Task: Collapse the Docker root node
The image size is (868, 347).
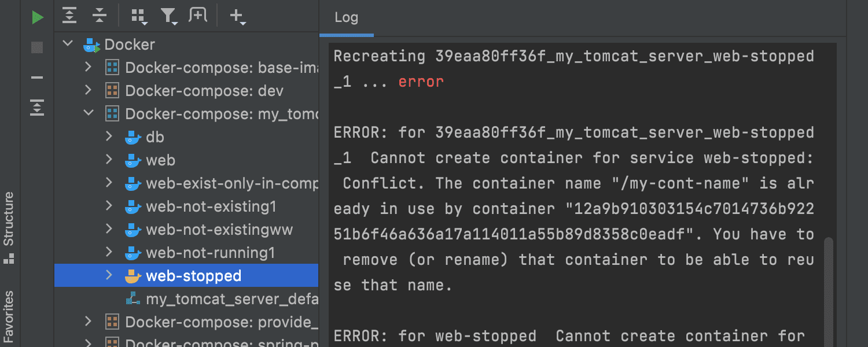Action: (68, 44)
